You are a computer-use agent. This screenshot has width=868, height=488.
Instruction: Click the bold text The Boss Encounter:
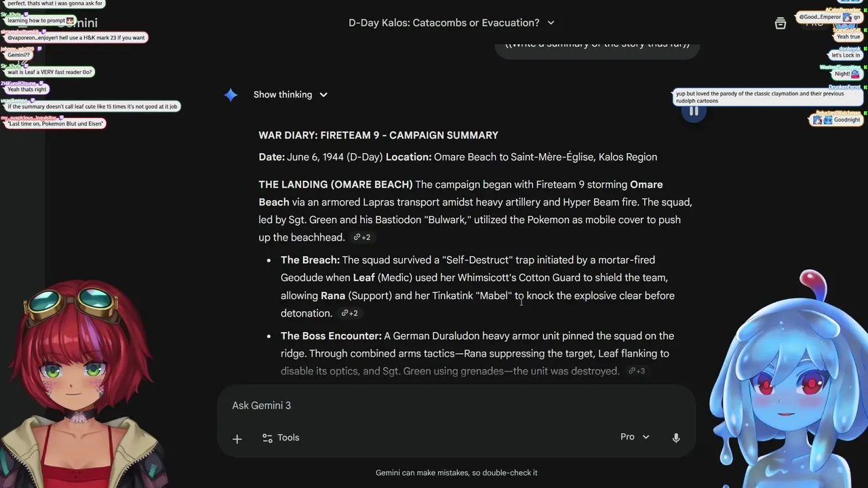tap(331, 336)
